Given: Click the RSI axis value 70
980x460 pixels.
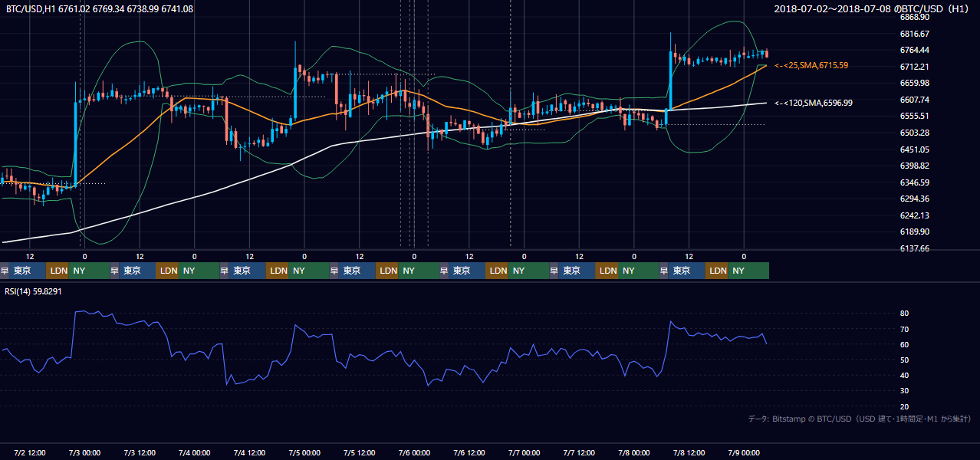Looking at the screenshot, I should pyautogui.click(x=904, y=329).
